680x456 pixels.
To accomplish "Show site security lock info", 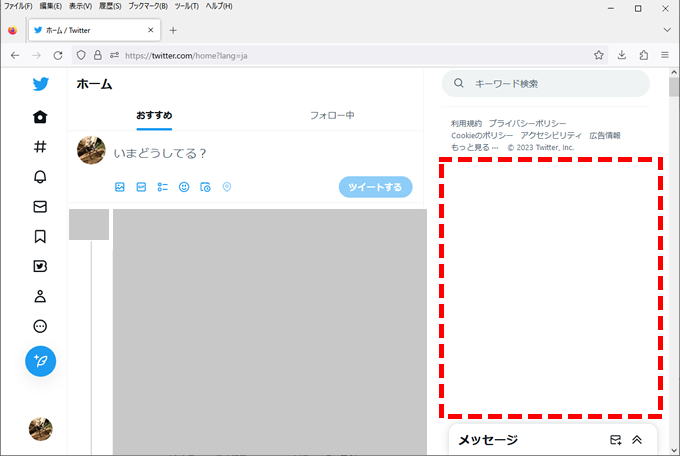I will coord(98,55).
